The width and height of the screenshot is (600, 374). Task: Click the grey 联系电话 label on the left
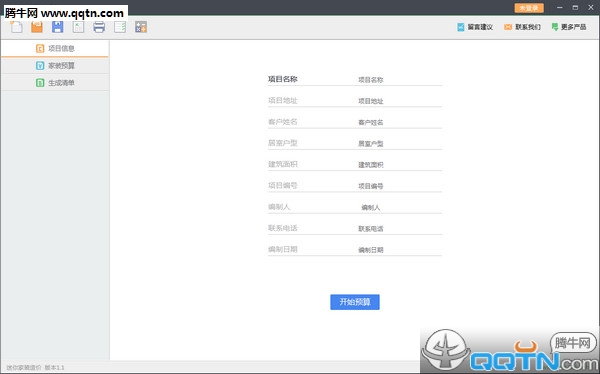(283, 228)
